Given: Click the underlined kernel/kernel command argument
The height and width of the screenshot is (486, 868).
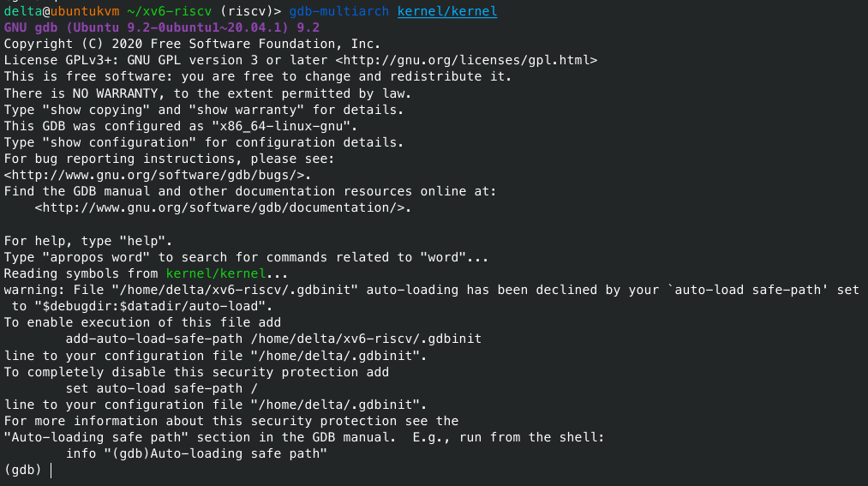Looking at the screenshot, I should click(x=447, y=11).
